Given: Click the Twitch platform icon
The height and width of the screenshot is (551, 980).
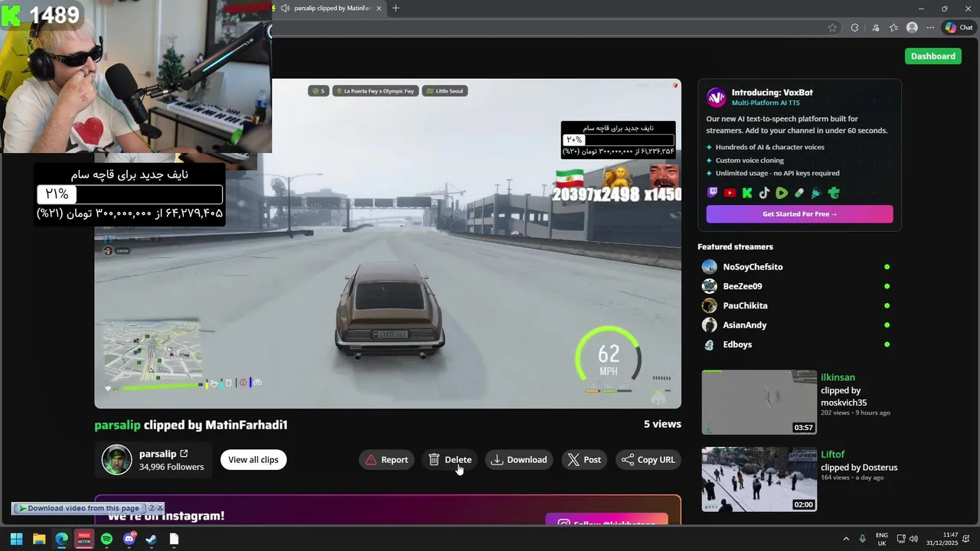Looking at the screenshot, I should (x=713, y=193).
